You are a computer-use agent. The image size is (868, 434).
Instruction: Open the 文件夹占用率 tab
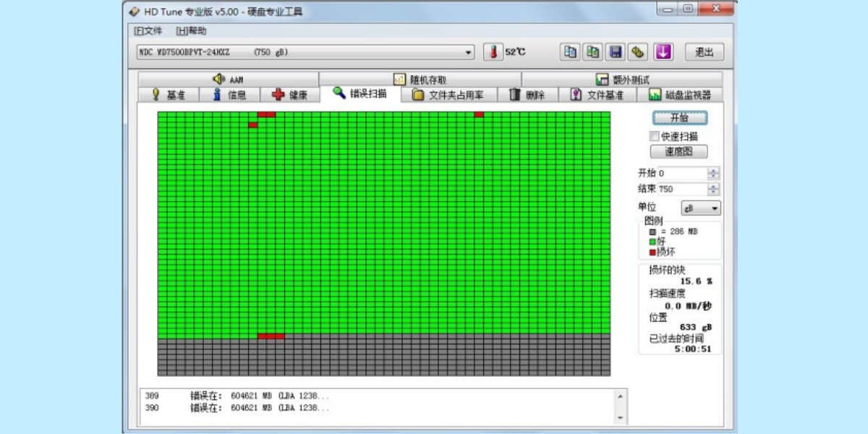click(448, 95)
